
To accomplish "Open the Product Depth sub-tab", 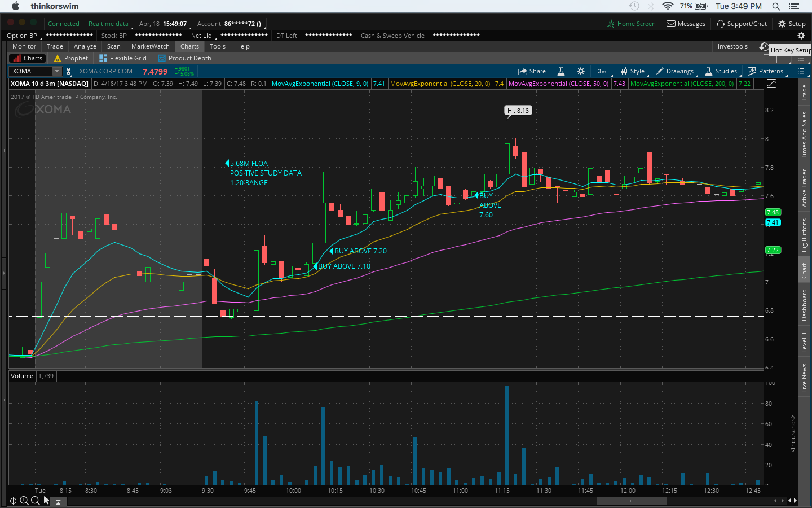I will point(185,58).
